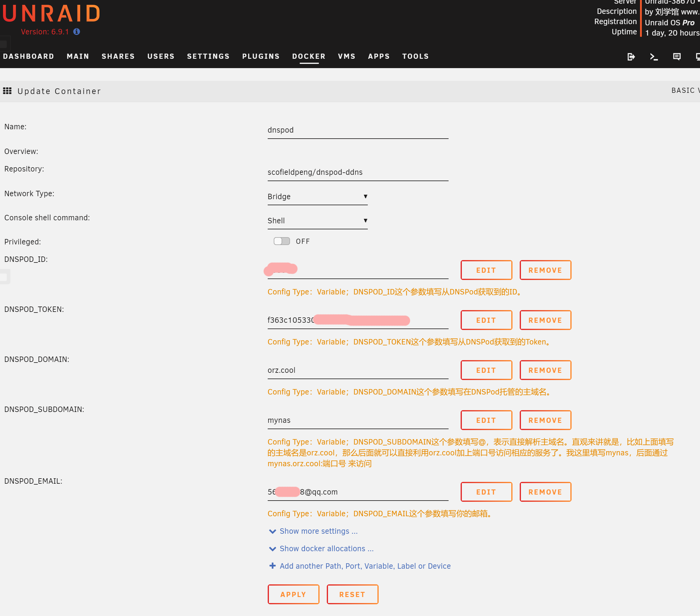Edit the DNSPOD_DOMAIN orz.cool field
Screen dimensions: 700x616
(486, 370)
